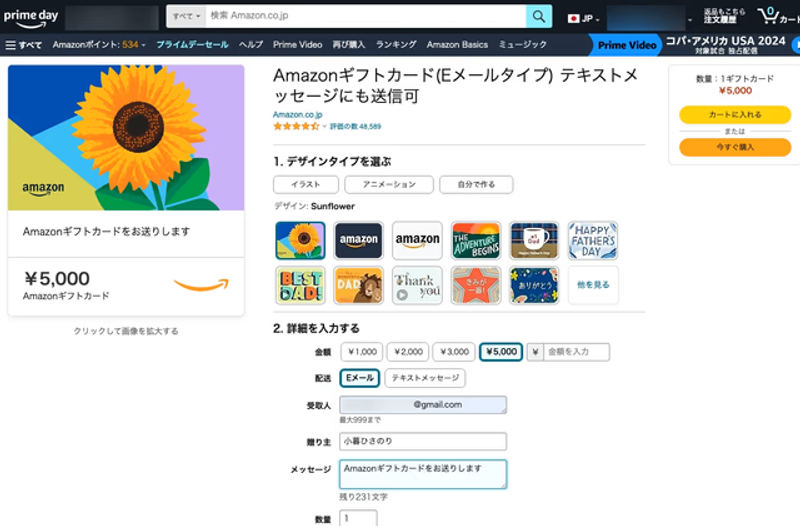Pick the Adventure Begins card design

coord(476,241)
